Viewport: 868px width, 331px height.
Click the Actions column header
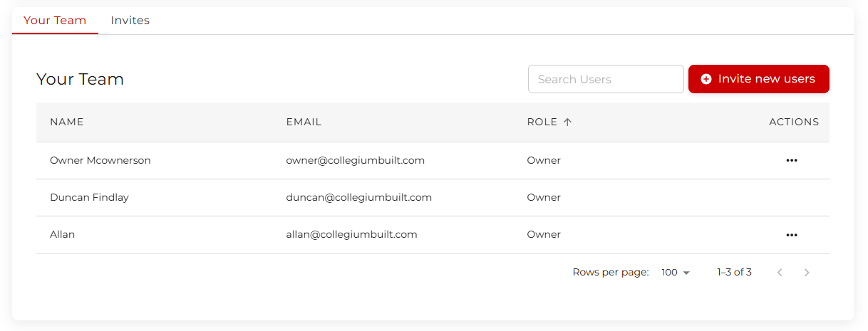[794, 122]
